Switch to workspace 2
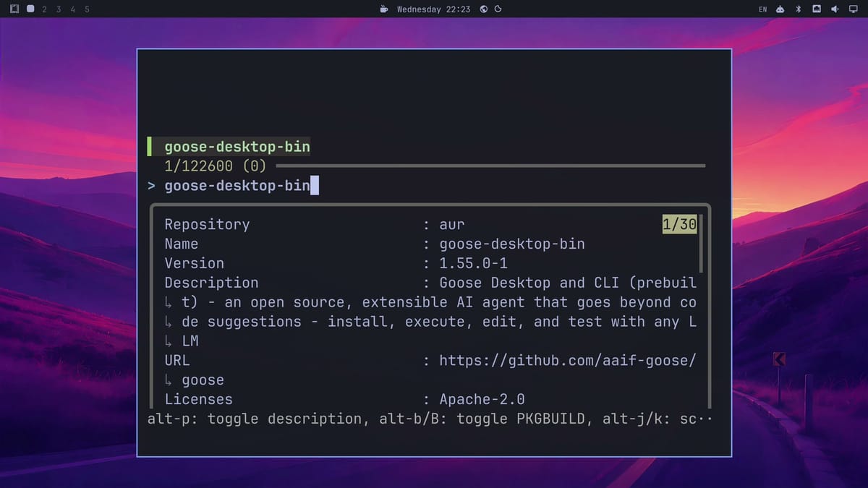The width and height of the screenshot is (868, 488). pos(45,9)
